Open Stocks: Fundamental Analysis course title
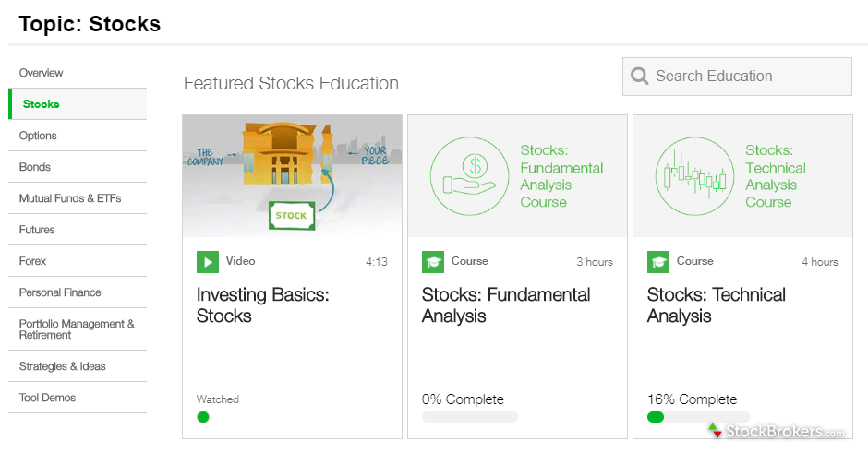The image size is (868, 453). click(506, 305)
